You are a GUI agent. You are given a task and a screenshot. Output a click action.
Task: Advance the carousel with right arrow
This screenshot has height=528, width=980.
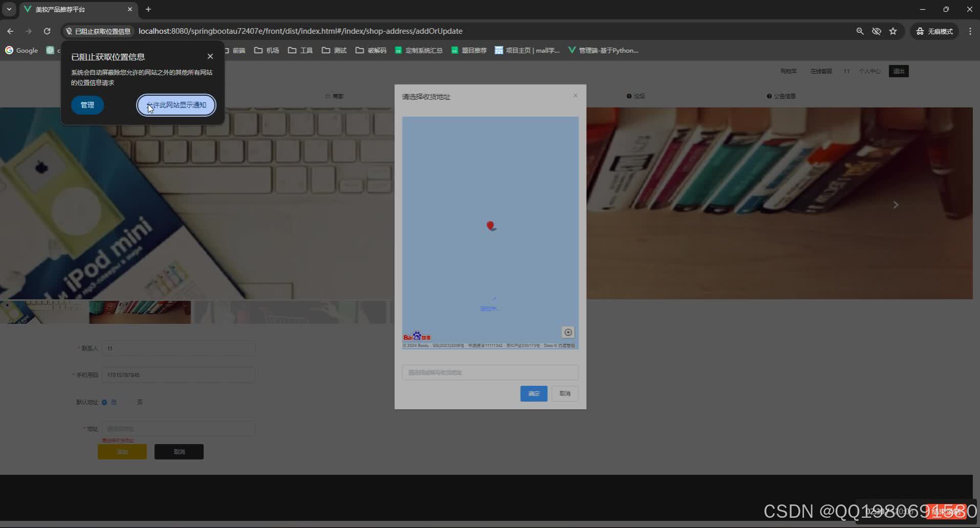[x=896, y=205]
